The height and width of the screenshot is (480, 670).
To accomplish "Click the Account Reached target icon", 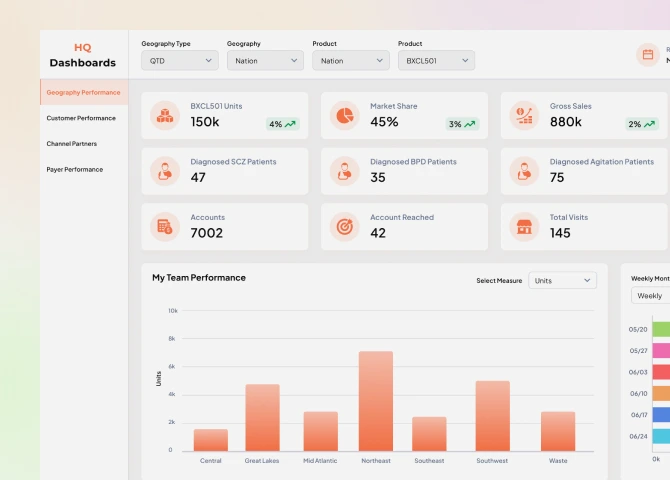I will click(345, 227).
